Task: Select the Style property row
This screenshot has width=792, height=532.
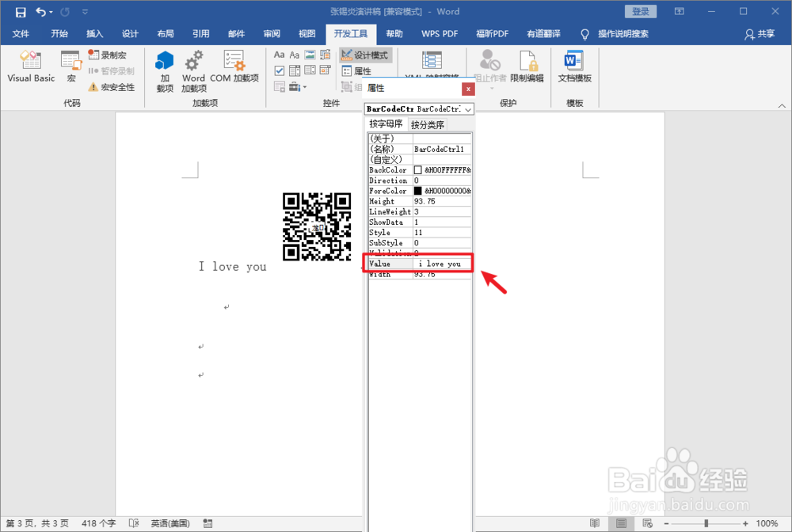Action: click(420, 232)
